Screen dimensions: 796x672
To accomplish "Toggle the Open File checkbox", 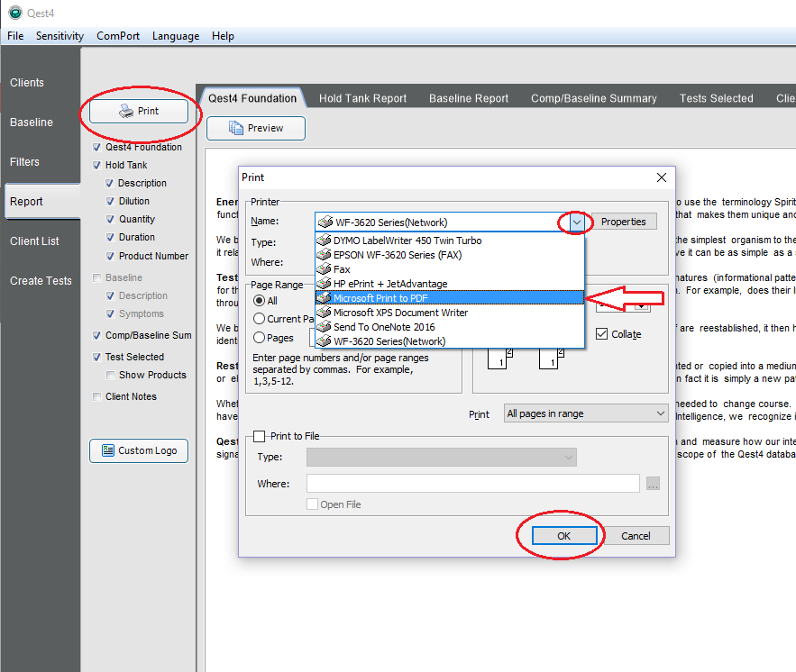I will pos(312,504).
